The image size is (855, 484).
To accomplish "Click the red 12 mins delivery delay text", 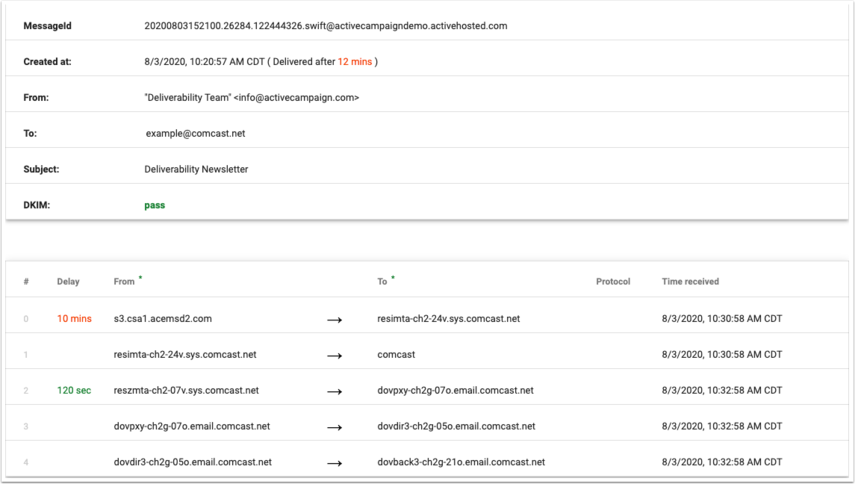I will (x=355, y=62).
